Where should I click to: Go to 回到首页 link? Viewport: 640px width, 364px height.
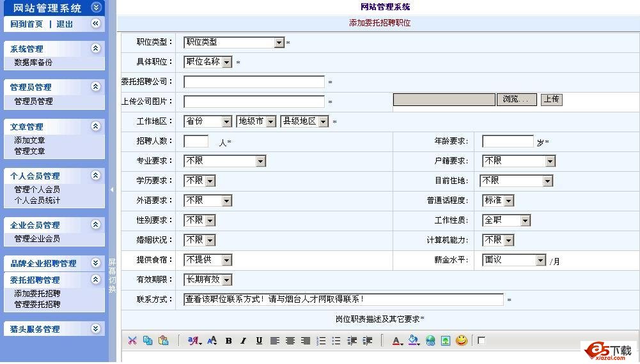click(x=26, y=24)
